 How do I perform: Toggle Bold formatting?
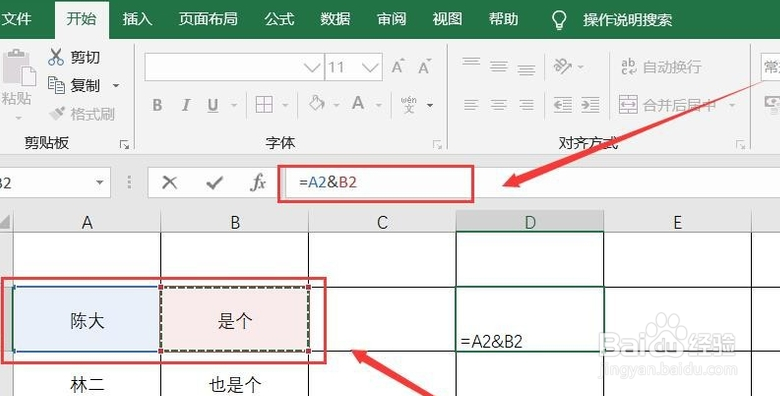point(157,105)
